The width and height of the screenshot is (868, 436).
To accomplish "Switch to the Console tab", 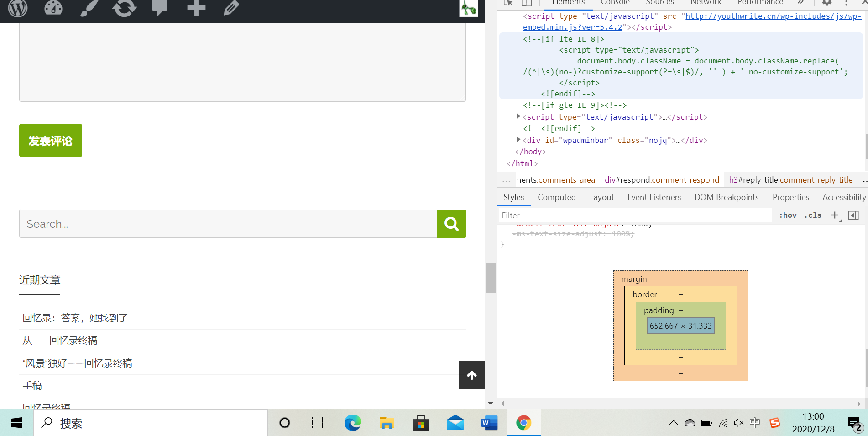I will tap(615, 3).
